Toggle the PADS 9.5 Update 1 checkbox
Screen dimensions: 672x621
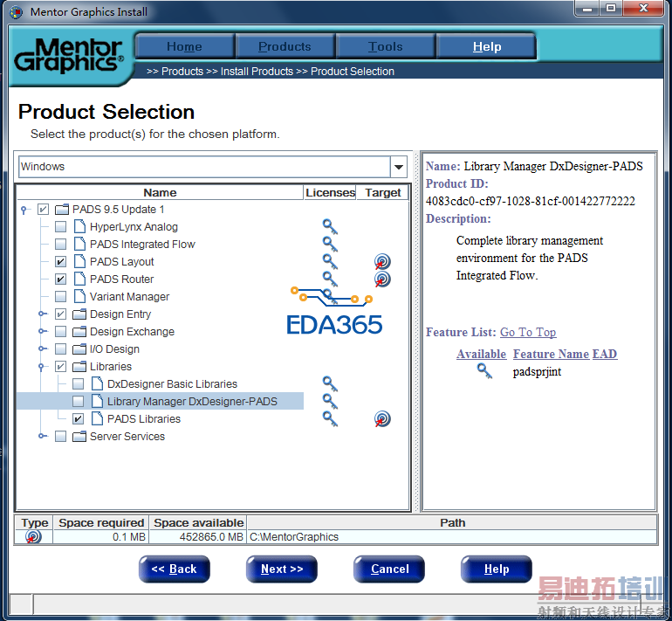click(x=44, y=210)
